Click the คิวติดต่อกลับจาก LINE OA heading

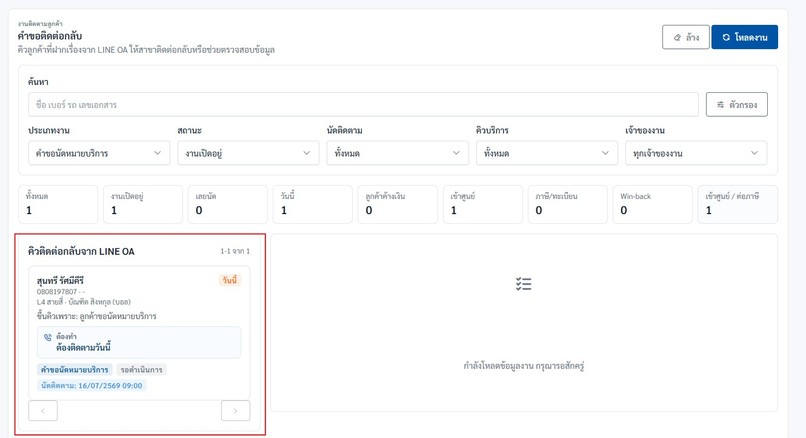(x=81, y=251)
